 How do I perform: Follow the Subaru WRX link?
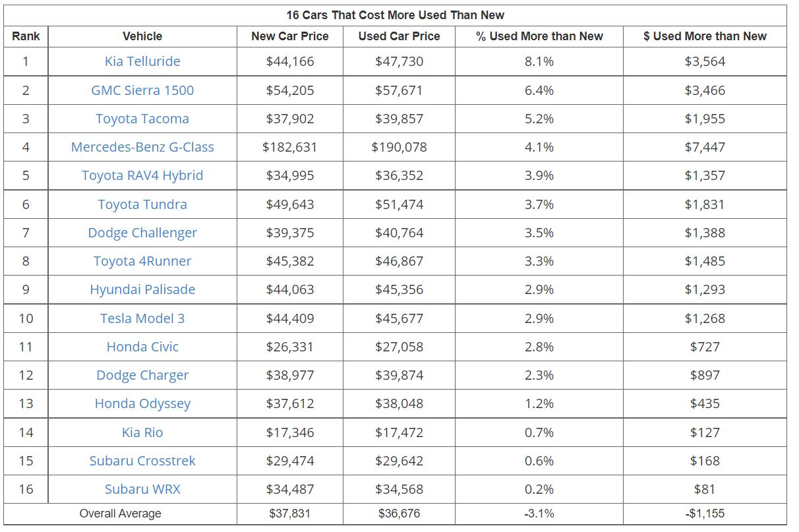point(142,489)
